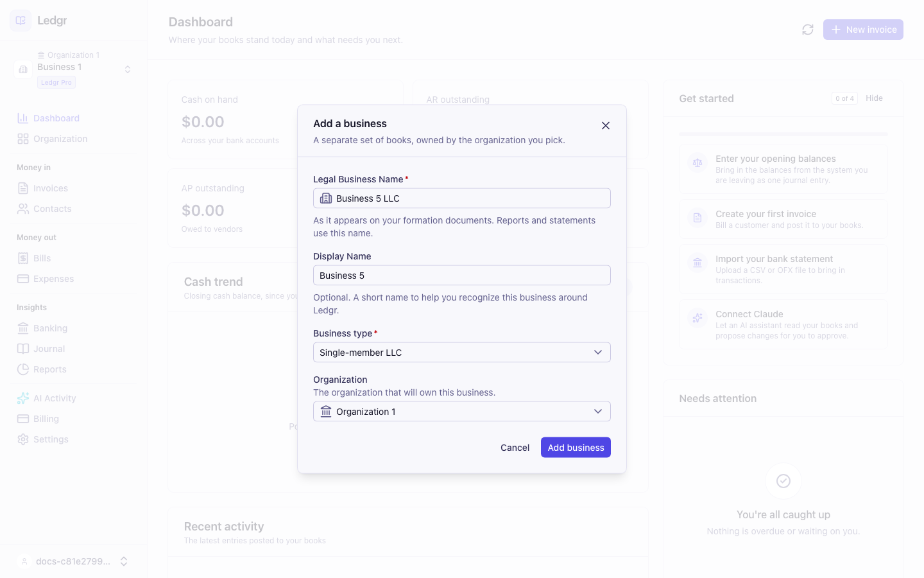
Task: Click the Bills icon in sidebar
Action: coord(23,258)
